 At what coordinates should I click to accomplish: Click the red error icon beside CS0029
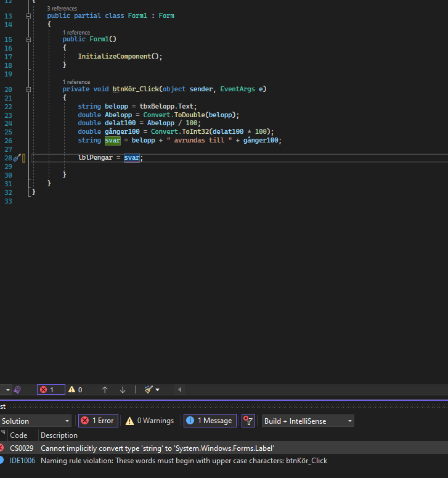1,448
